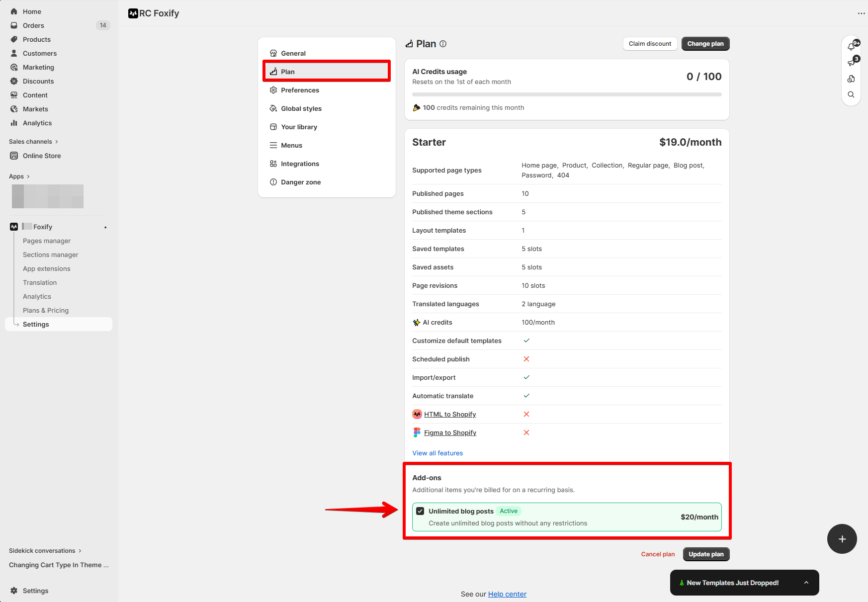Expand the Apps section chevron

[28, 176]
